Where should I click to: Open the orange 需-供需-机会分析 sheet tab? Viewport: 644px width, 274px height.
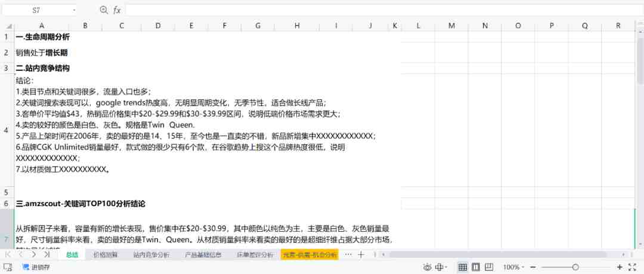[309, 255]
